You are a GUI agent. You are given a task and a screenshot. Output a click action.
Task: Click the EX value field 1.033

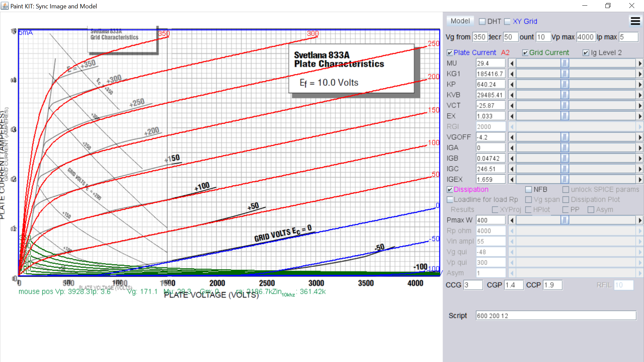(x=491, y=116)
